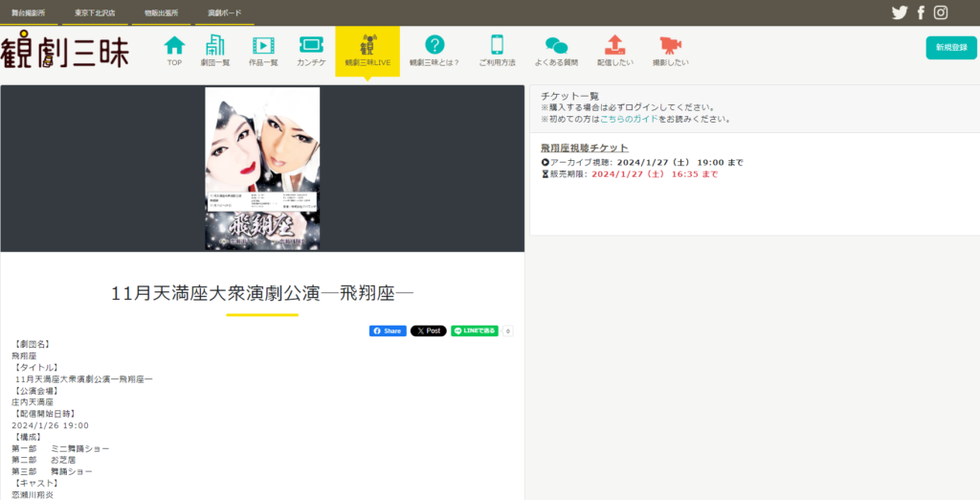980x500 pixels.
Task: Click the 飛翔座 performance poster thumbnail
Action: click(262, 170)
